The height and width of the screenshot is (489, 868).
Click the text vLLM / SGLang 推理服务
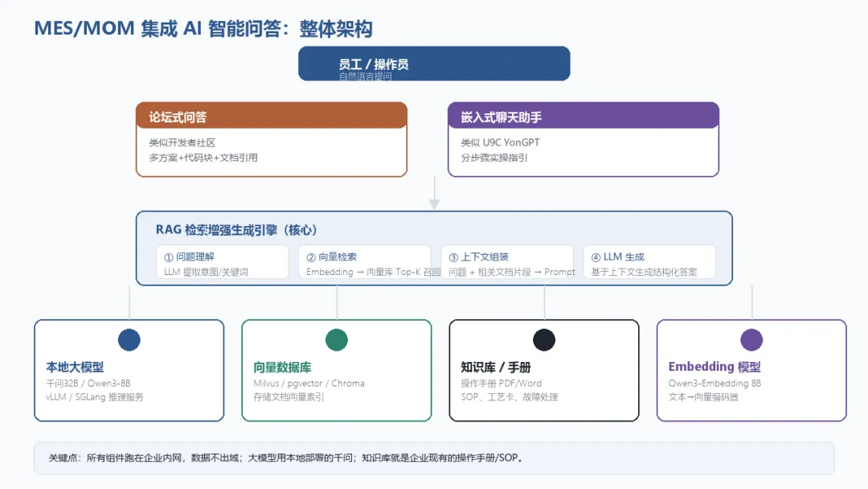coord(95,397)
